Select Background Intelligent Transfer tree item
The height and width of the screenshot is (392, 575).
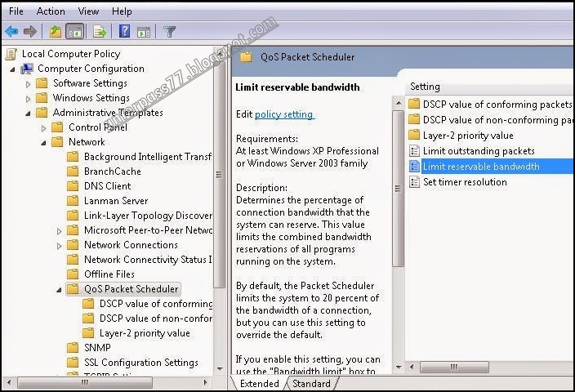pos(148,157)
